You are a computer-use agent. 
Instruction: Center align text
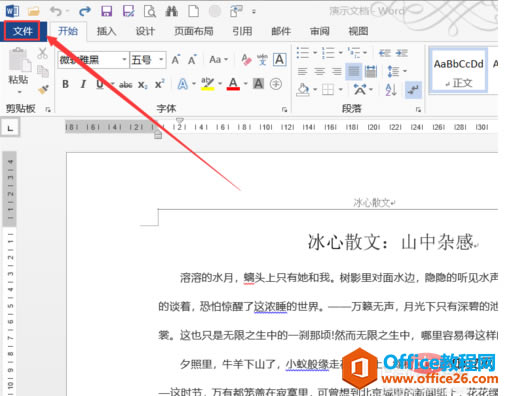click(x=319, y=71)
